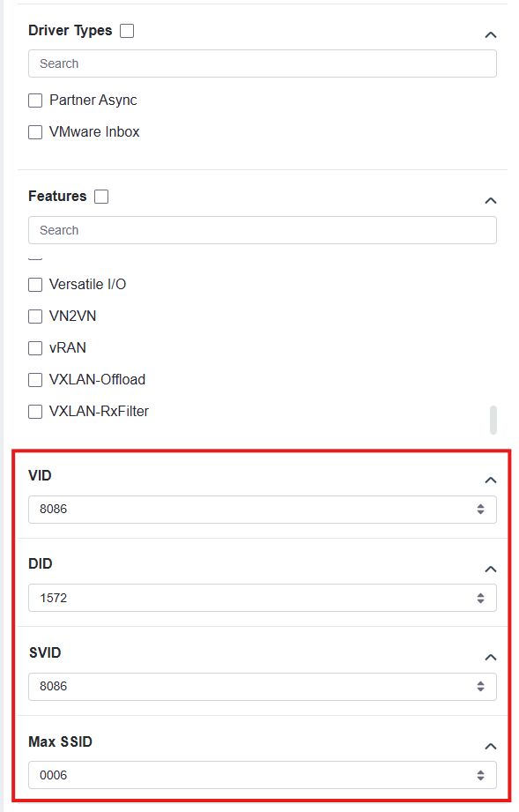Check the VXLAN-RxFilter option
The width and height of the screenshot is (519, 812).
click(34, 411)
